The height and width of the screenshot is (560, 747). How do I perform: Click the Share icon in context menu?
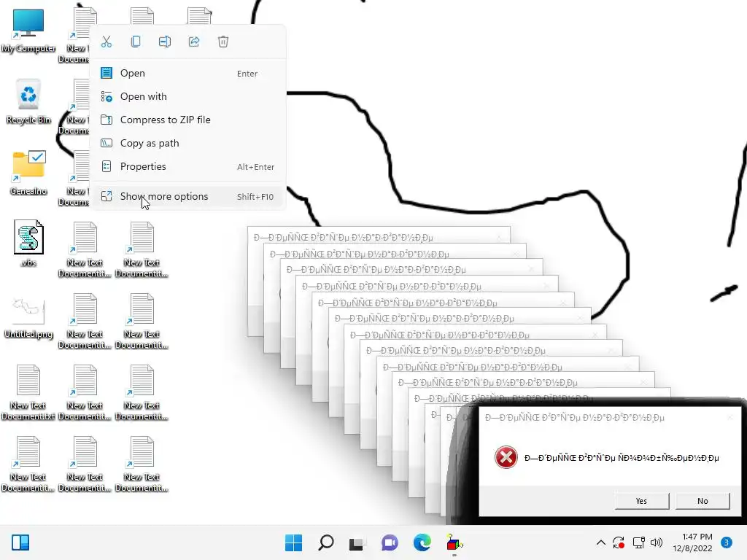[x=194, y=42]
